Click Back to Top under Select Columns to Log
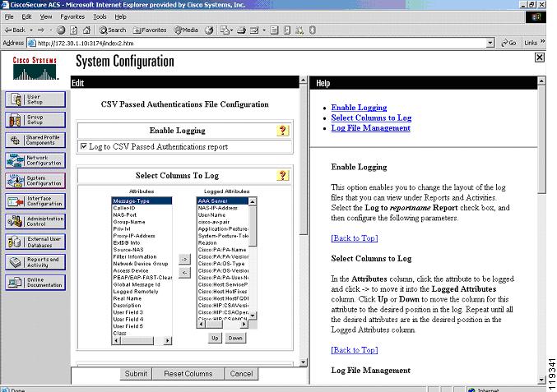This screenshot has height=392, width=557. (x=354, y=350)
